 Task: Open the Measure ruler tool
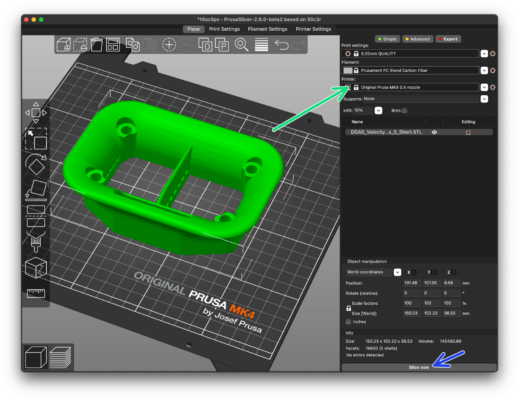(x=36, y=293)
